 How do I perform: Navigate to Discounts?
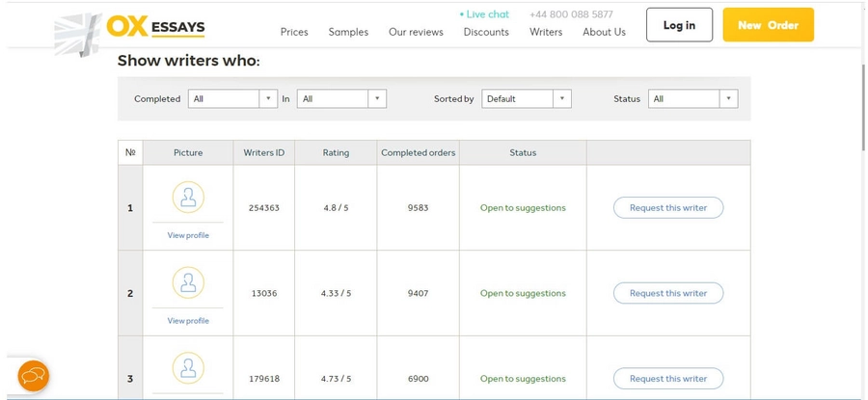pyautogui.click(x=486, y=32)
